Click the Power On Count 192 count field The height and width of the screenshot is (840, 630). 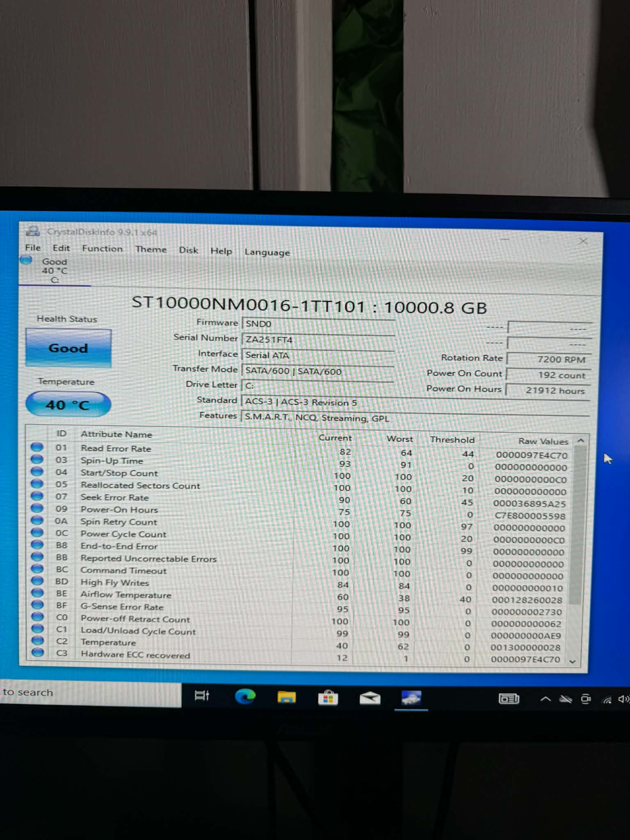pos(549,375)
